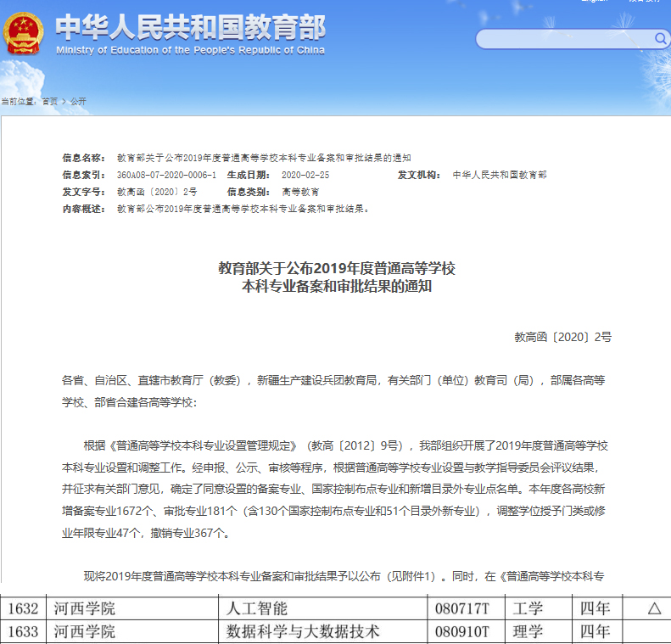The height and width of the screenshot is (644, 671).
Task: Click the index number 360A08-07-2020-0006-1
Action: pyautogui.click(x=166, y=175)
